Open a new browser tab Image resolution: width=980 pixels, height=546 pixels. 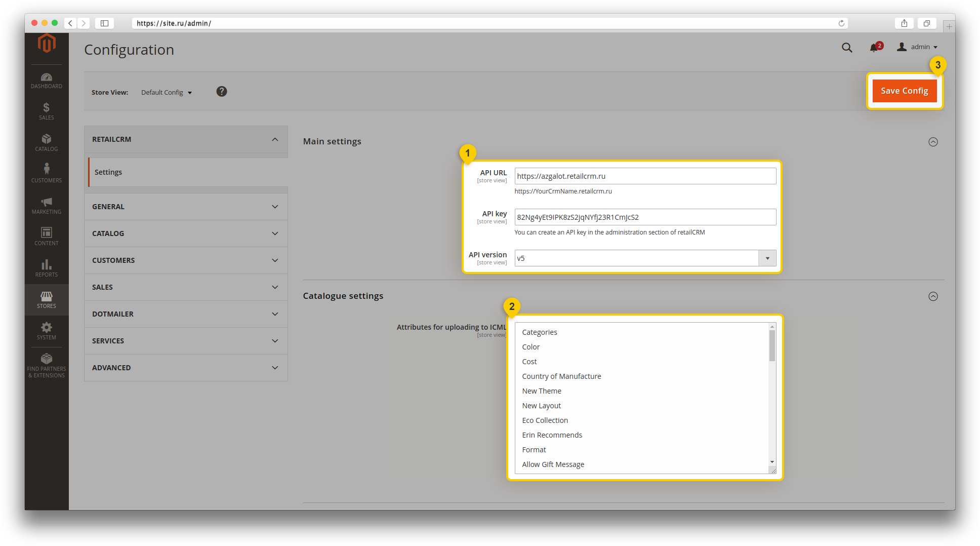pyautogui.click(x=949, y=26)
